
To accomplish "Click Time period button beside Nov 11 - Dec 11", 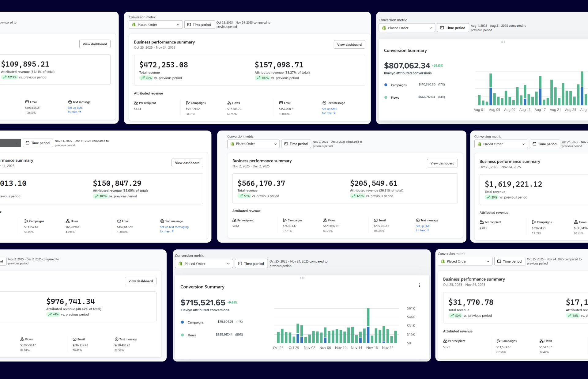I will tap(38, 143).
